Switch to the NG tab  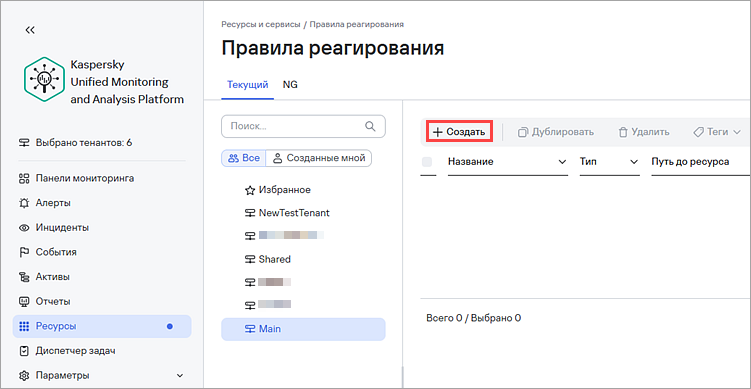(290, 85)
